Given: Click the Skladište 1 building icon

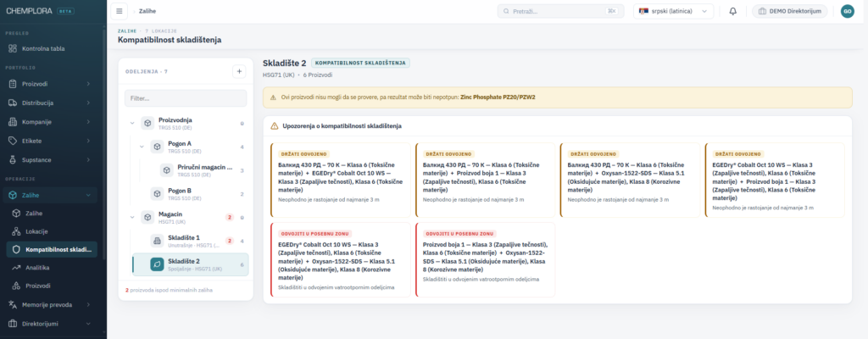Looking at the screenshot, I should [x=157, y=241].
